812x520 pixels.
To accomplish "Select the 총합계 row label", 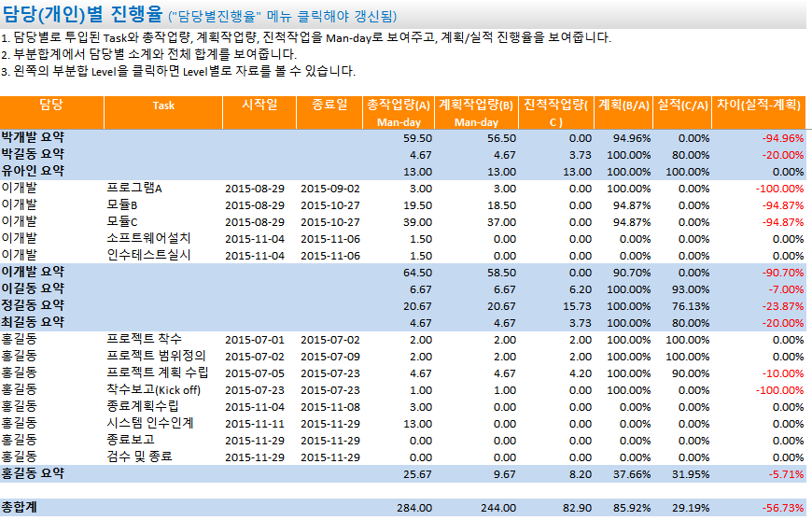I will [x=20, y=508].
